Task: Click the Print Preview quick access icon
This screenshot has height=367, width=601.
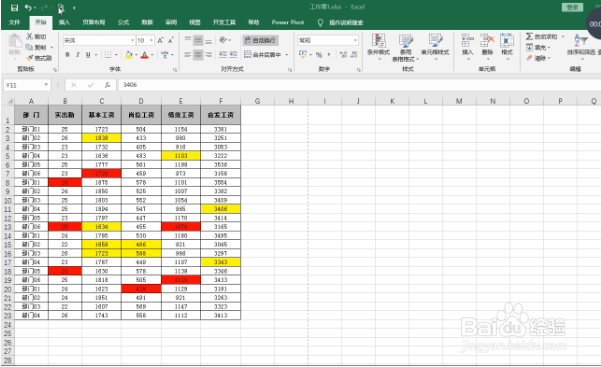Action: point(61,8)
